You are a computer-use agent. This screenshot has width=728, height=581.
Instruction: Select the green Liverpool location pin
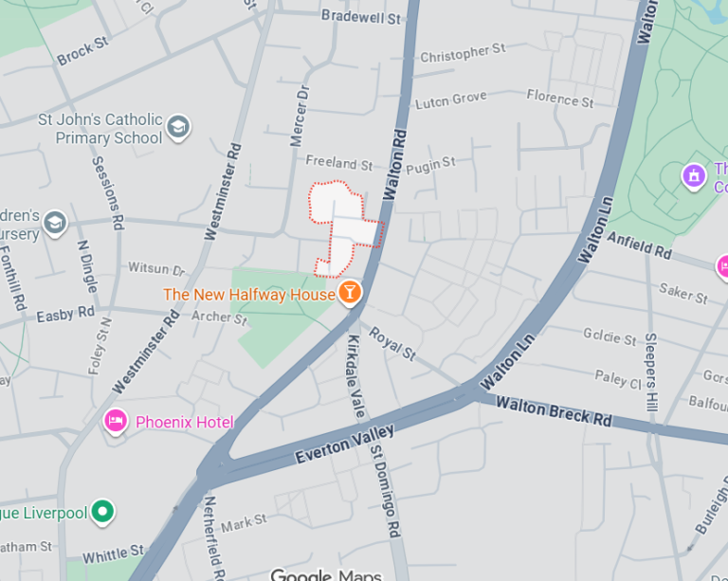point(103,513)
